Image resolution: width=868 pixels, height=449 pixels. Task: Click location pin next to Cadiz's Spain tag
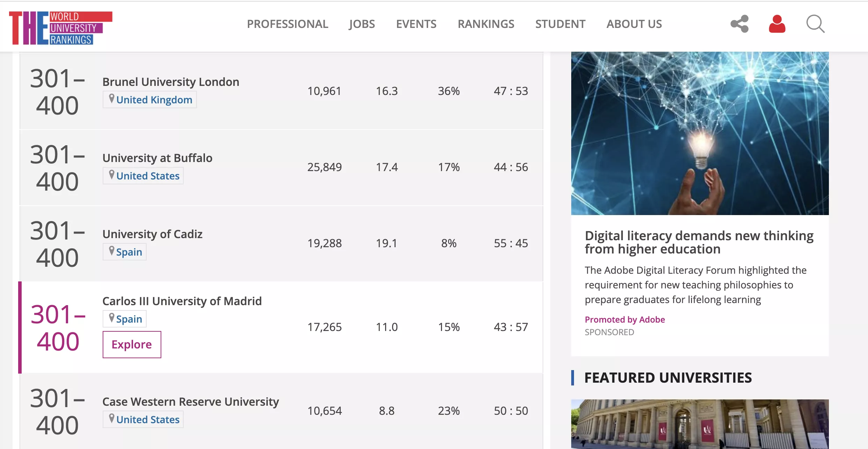coord(111,251)
